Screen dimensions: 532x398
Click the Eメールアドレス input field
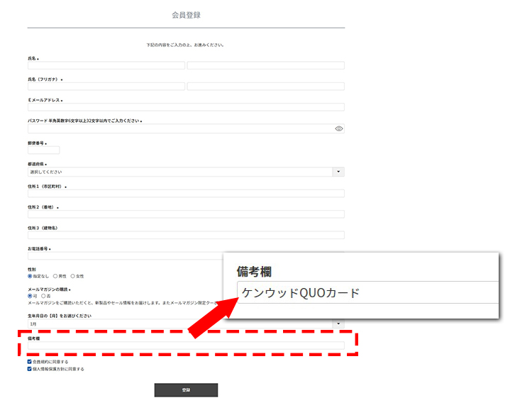(186, 107)
